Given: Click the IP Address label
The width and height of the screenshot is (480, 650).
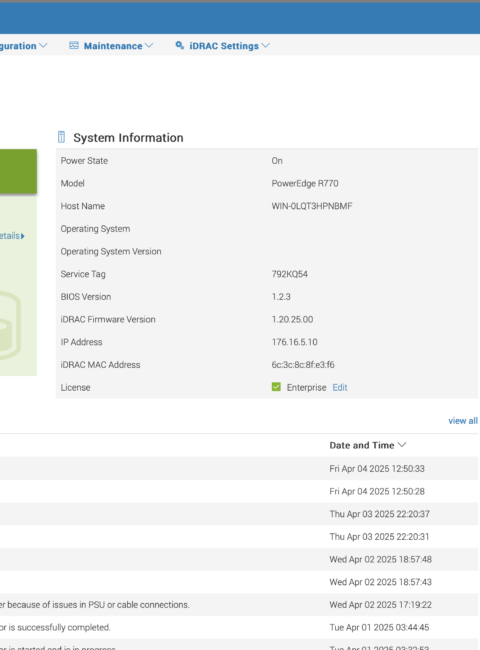Looking at the screenshot, I should coord(81,342).
